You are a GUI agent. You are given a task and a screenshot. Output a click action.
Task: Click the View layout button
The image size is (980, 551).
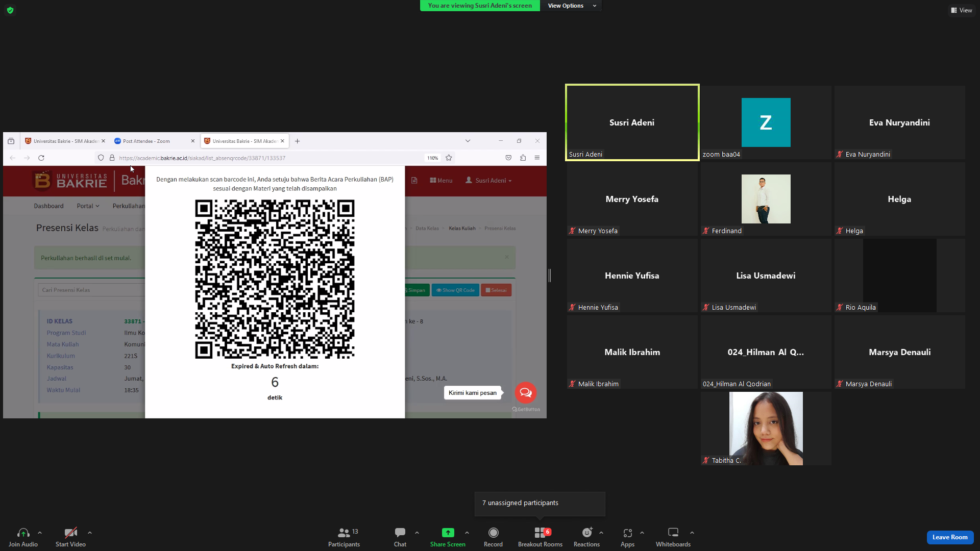(x=961, y=10)
